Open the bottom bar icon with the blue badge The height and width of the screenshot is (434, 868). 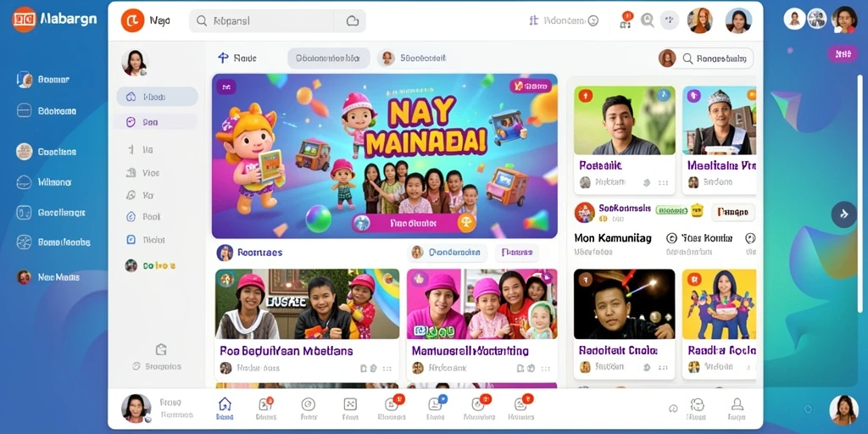[435, 403]
